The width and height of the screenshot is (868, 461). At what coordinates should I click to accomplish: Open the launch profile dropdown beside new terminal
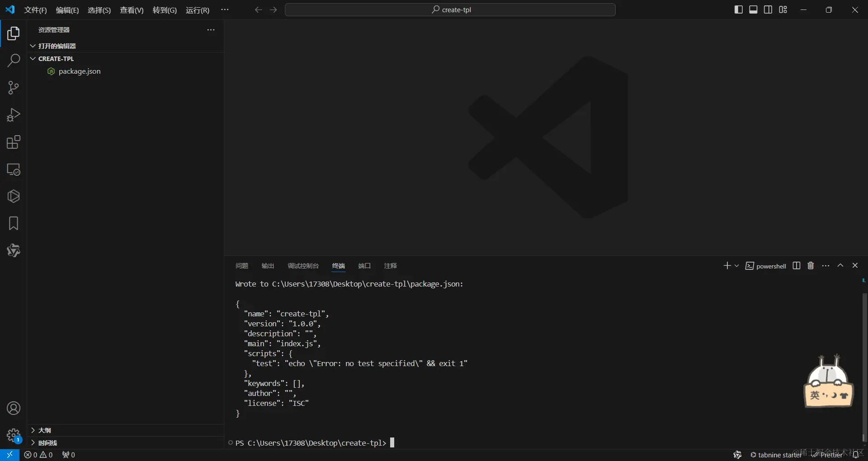tap(737, 266)
